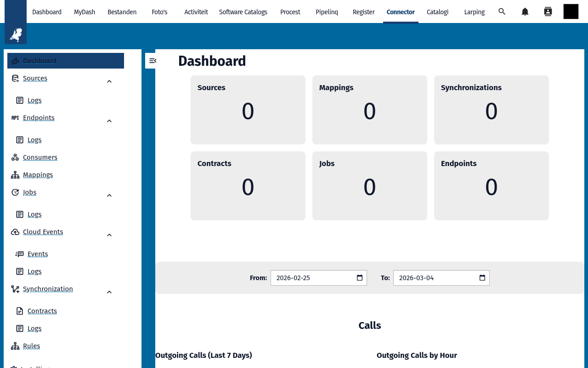
Task: Click the Endpoints count card
Action: (492, 186)
